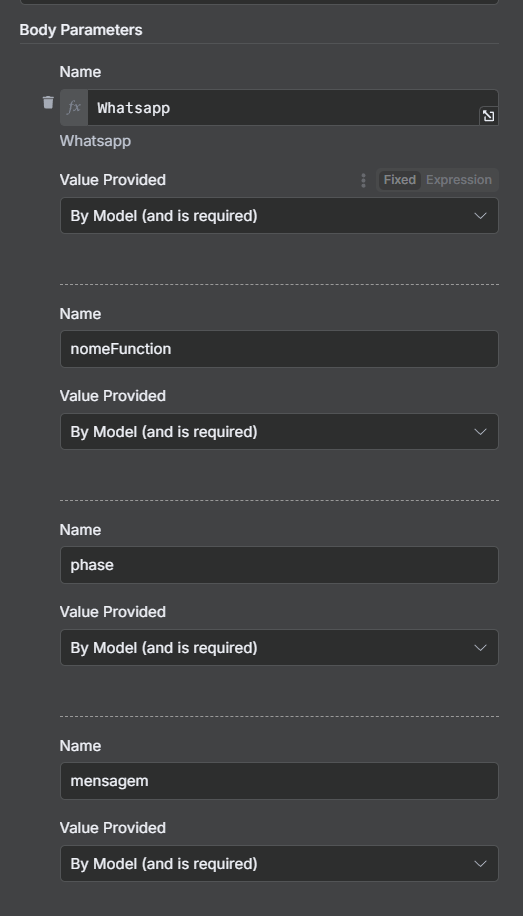Click the Whatsapp preview text below the field
Viewport: 523px width, 916px height.
pos(95,141)
